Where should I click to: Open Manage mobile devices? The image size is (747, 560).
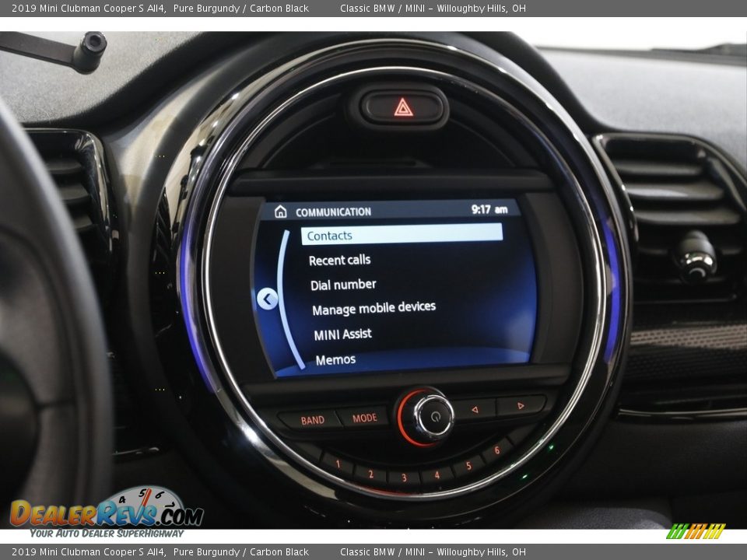point(374,308)
